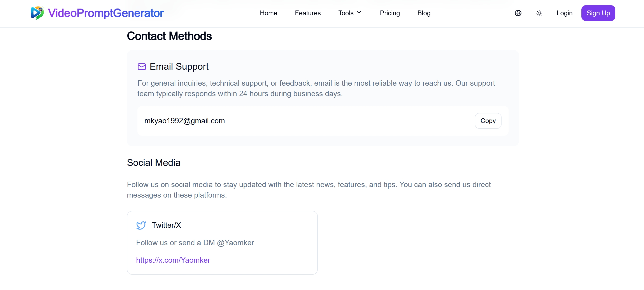Click "Follow us or send a DM @Yaomker"

[195, 243]
